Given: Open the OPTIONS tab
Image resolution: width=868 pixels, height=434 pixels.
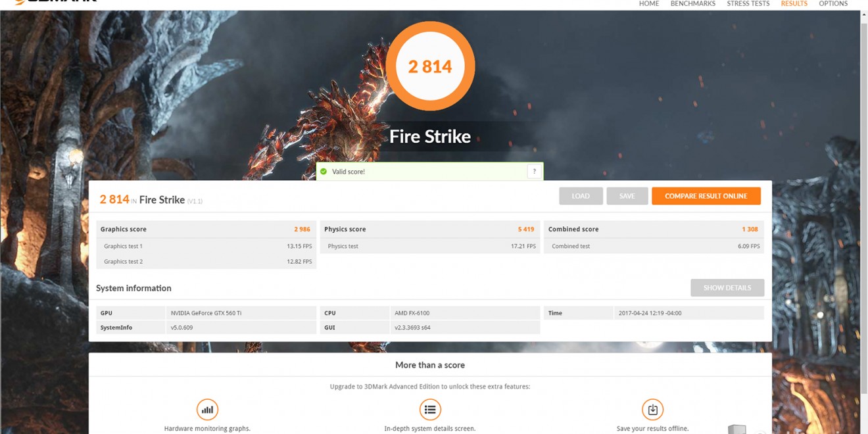Looking at the screenshot, I should click(x=832, y=4).
